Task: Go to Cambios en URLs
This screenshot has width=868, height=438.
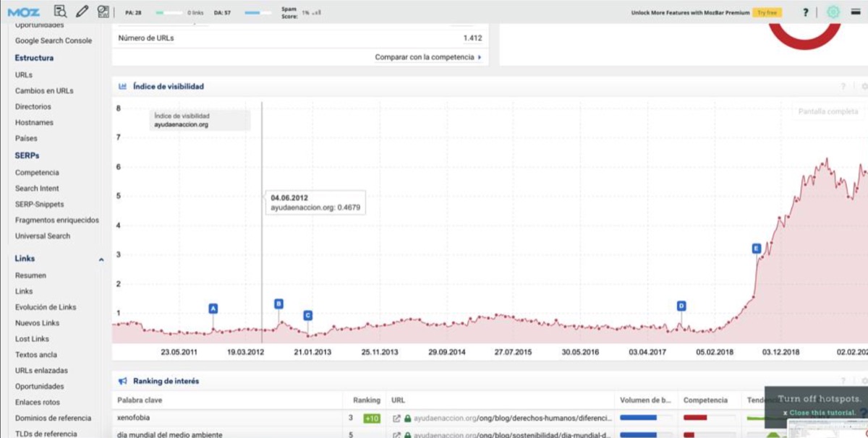Action: click(x=44, y=90)
